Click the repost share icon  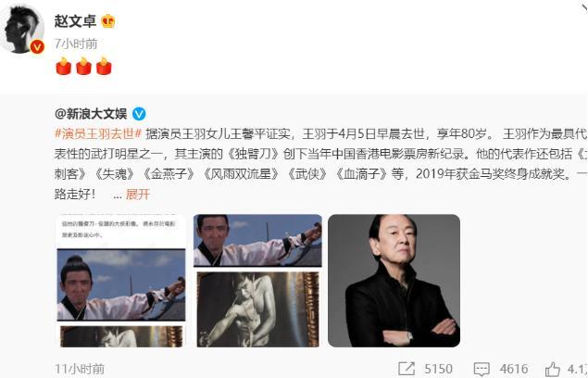coord(407,369)
